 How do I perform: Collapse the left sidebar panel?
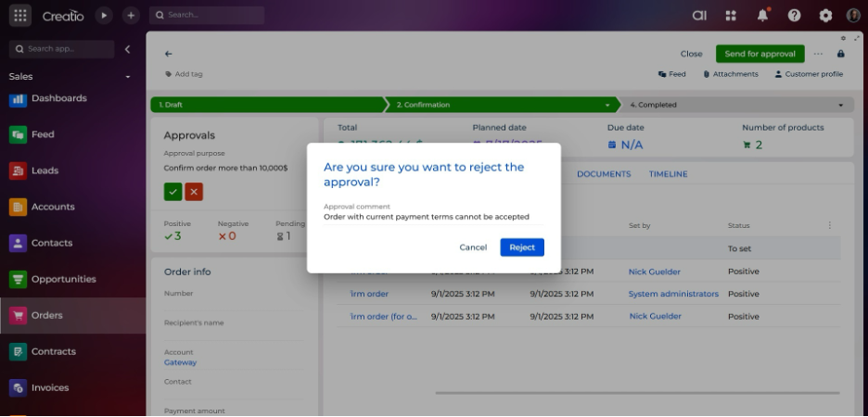(x=128, y=49)
